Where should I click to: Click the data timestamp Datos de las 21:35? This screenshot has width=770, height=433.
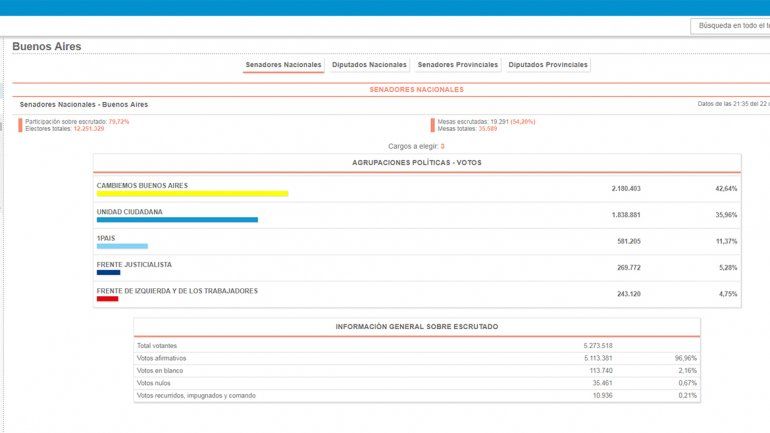click(x=734, y=104)
